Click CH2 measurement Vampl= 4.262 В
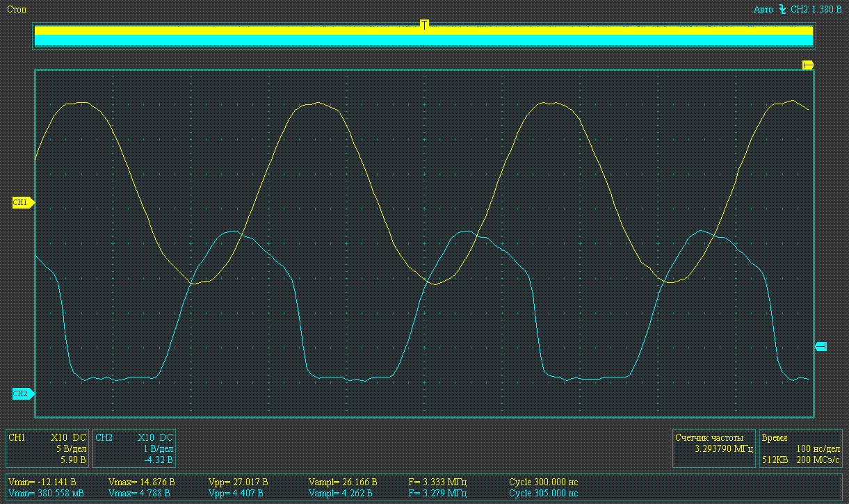This screenshot has height=504, width=849. pos(340,493)
